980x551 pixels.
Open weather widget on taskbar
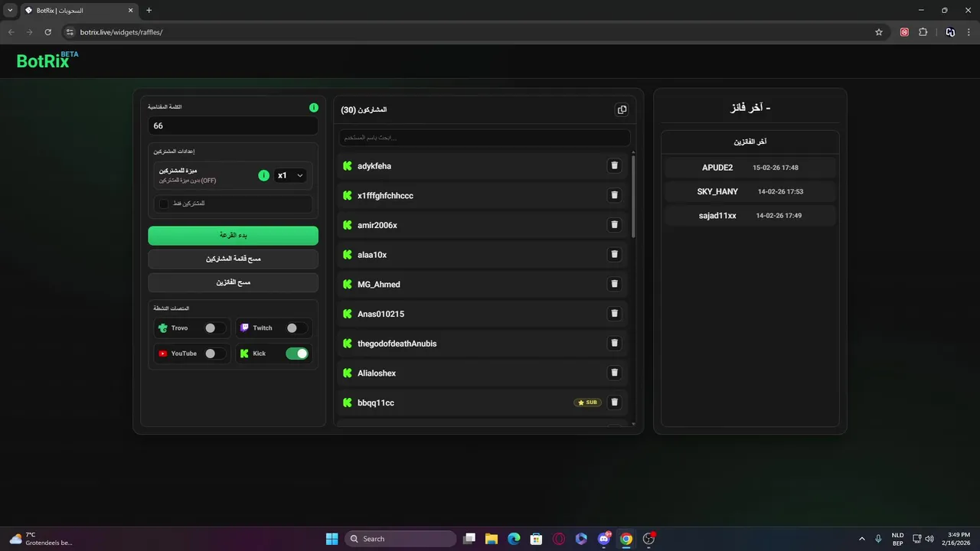point(41,539)
